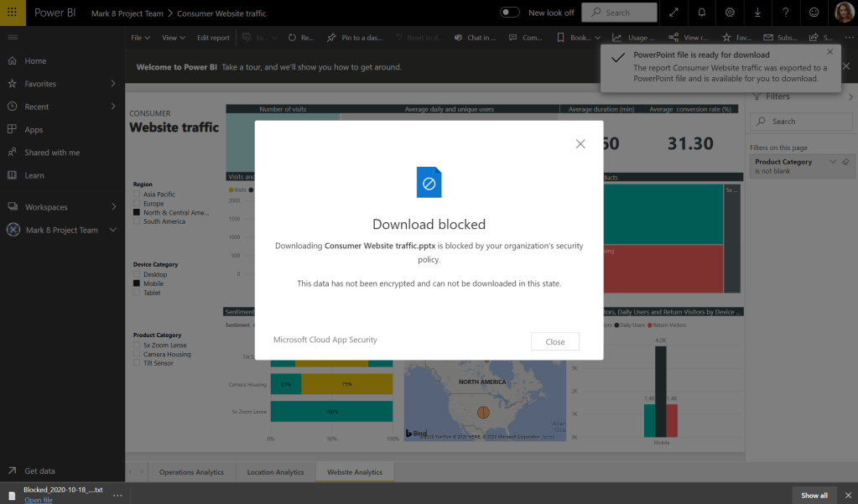Viewport: 858px width, 504px height.
Task: Open the help question mark icon
Action: (x=785, y=13)
